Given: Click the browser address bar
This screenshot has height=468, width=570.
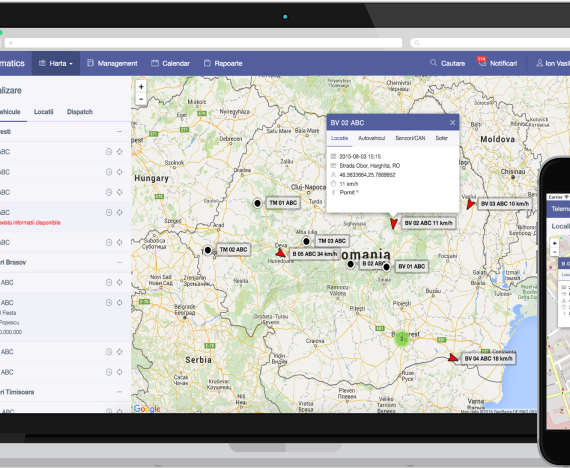Looking at the screenshot, I should pyautogui.click(x=204, y=43).
